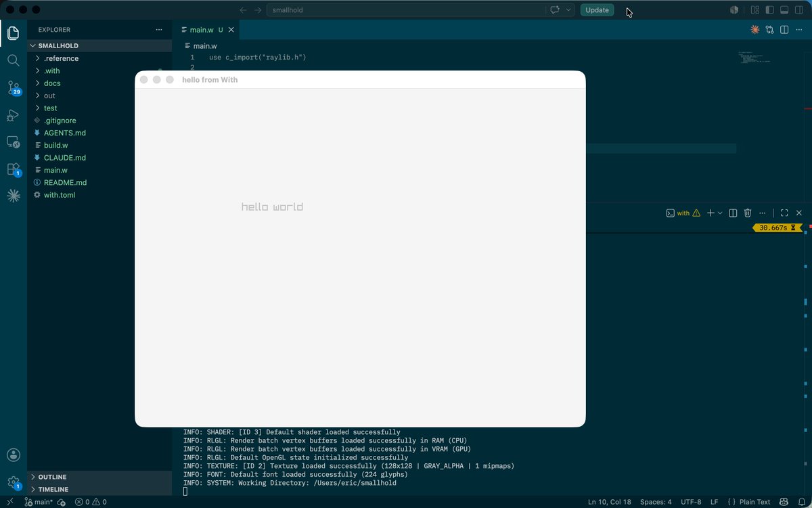Go forward with the right arrow
812x508 pixels.
click(258, 10)
